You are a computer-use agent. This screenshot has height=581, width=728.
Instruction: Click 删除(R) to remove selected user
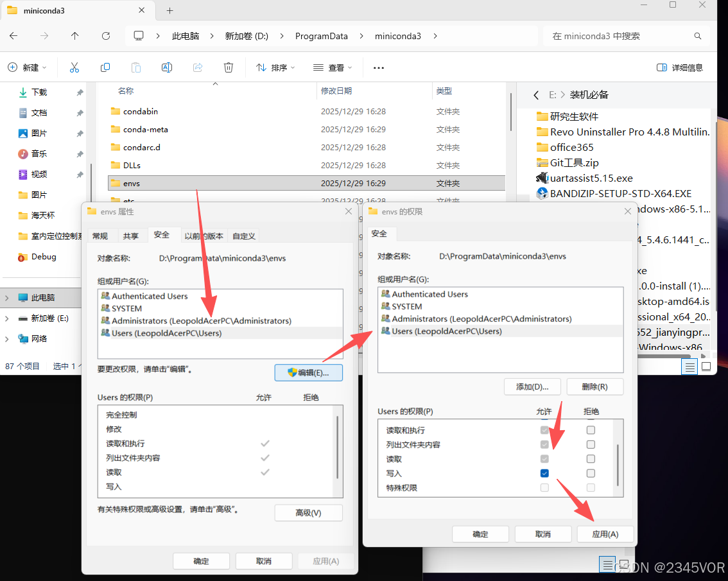pos(594,387)
